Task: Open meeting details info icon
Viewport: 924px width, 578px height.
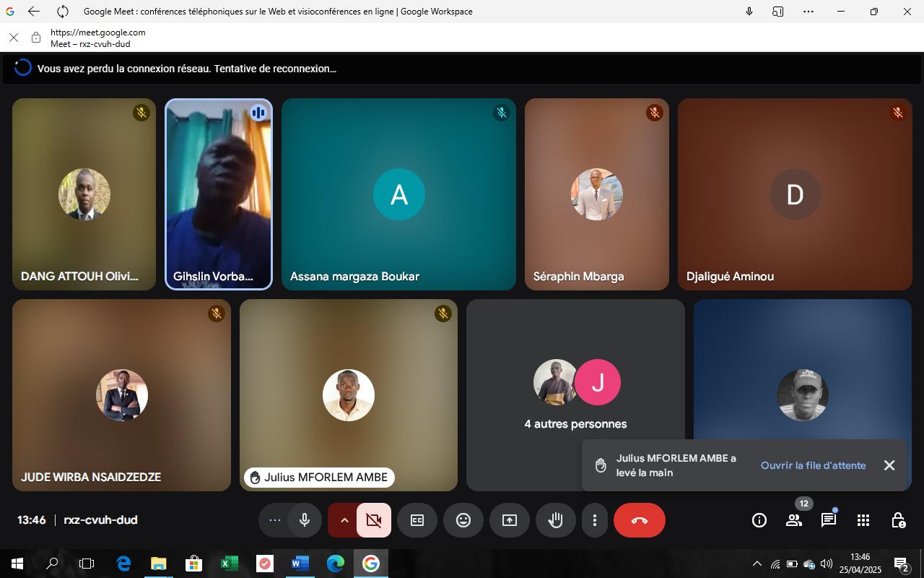Action: [x=759, y=520]
